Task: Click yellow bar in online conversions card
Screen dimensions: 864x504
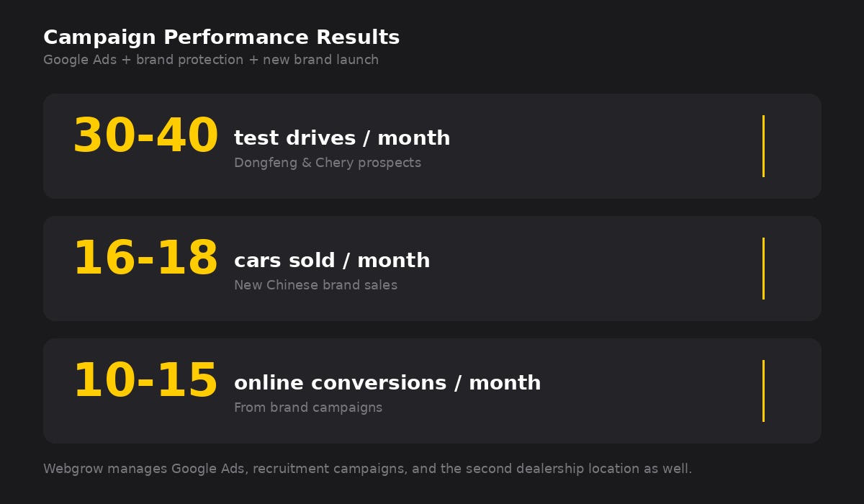Action: pos(763,391)
